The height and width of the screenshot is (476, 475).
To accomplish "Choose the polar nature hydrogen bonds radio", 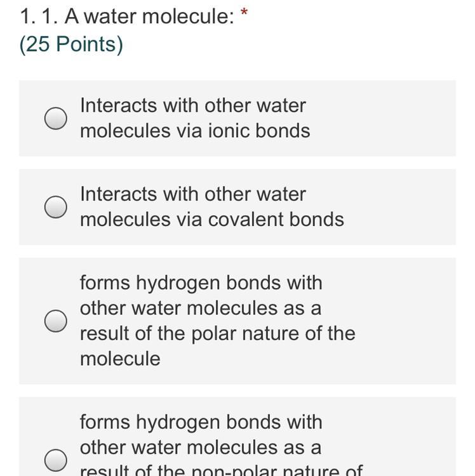I will (x=56, y=321).
